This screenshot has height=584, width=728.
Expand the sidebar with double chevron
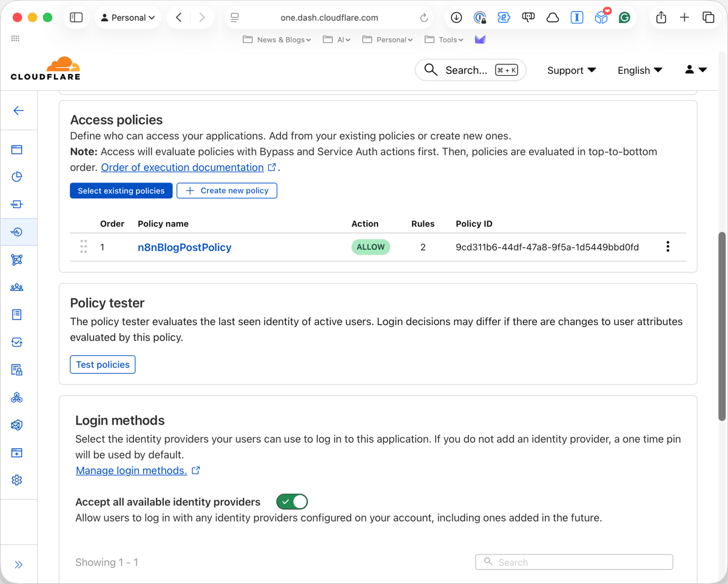coord(18,565)
